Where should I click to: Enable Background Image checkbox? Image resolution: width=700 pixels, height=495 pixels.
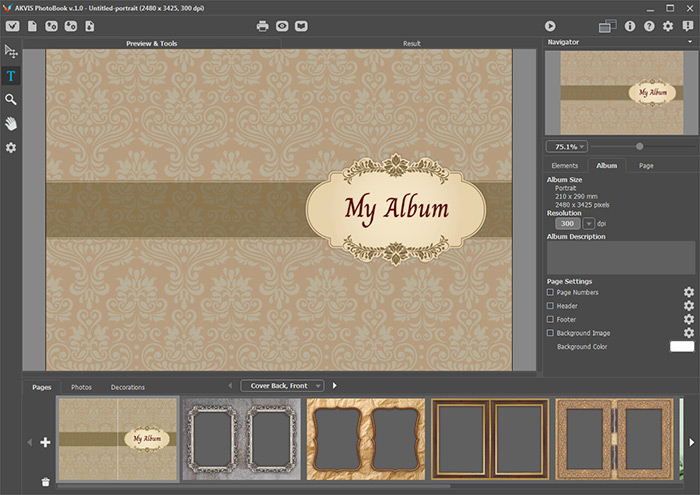(550, 333)
